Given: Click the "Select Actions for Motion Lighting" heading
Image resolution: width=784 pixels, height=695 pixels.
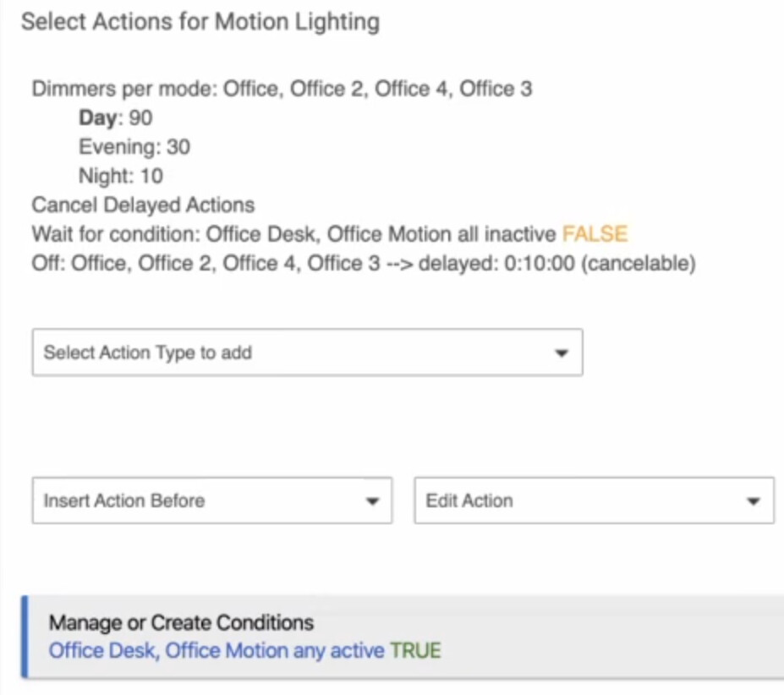Looking at the screenshot, I should coord(200,22).
